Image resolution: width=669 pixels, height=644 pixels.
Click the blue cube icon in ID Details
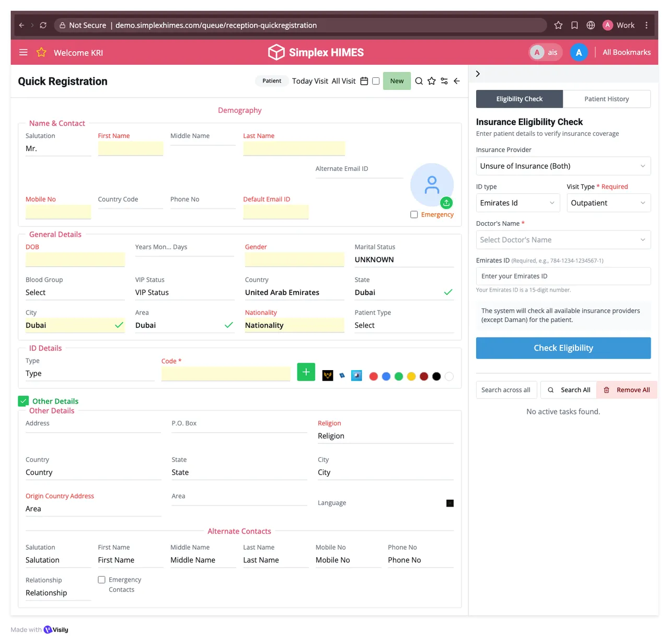coord(356,375)
